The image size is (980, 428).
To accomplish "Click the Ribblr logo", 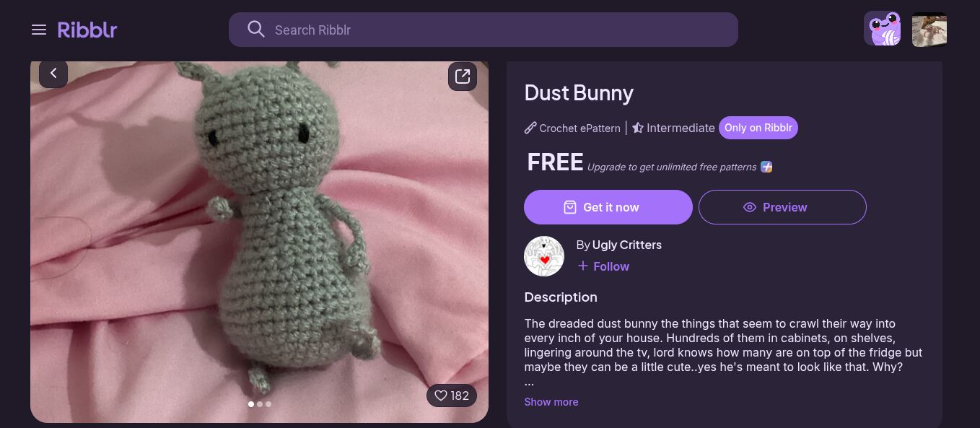I will point(87,30).
